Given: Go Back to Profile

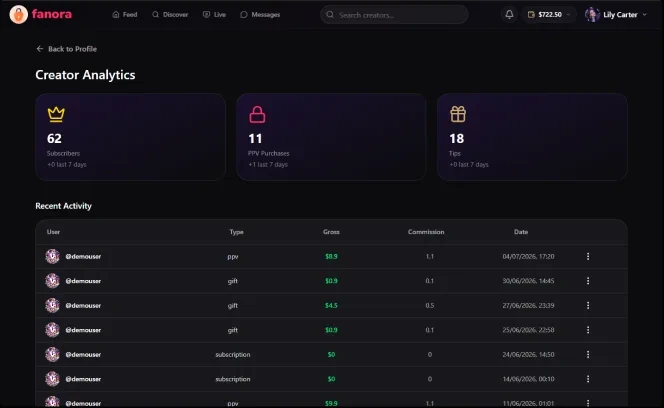Looking at the screenshot, I should coord(67,49).
